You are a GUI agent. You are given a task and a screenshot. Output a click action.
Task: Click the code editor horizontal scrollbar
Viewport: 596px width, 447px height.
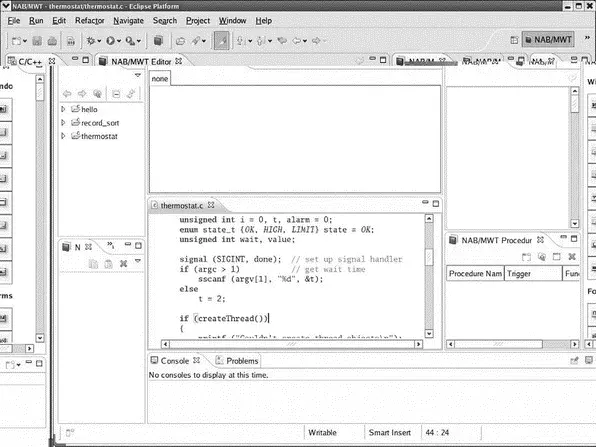coord(292,344)
